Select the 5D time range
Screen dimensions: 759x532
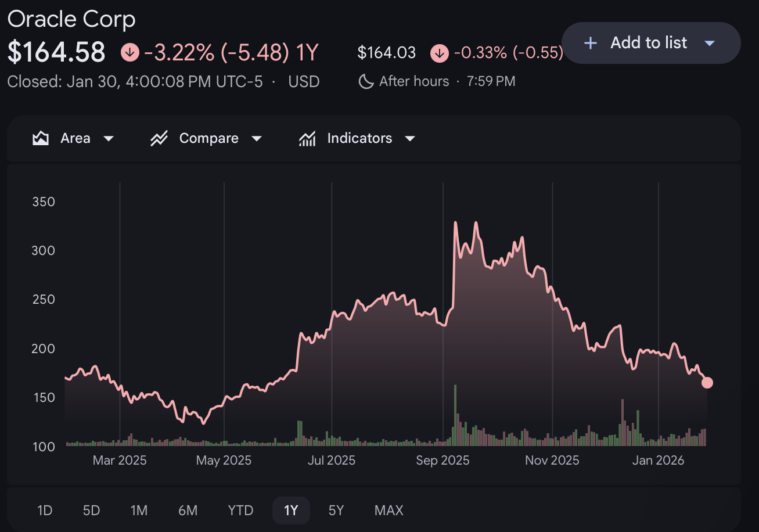[x=91, y=511]
